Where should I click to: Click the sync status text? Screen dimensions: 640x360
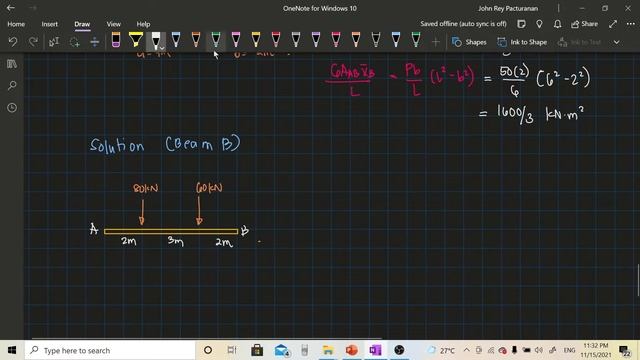[x=463, y=24]
